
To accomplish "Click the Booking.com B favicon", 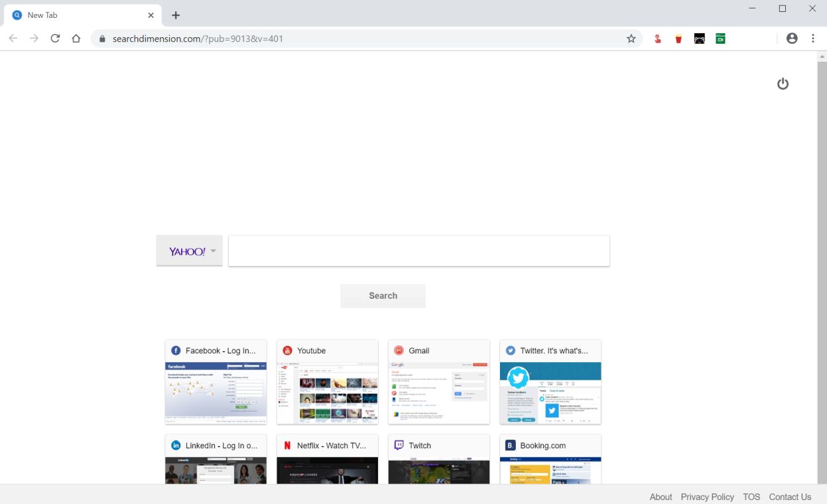I will pyautogui.click(x=510, y=446).
